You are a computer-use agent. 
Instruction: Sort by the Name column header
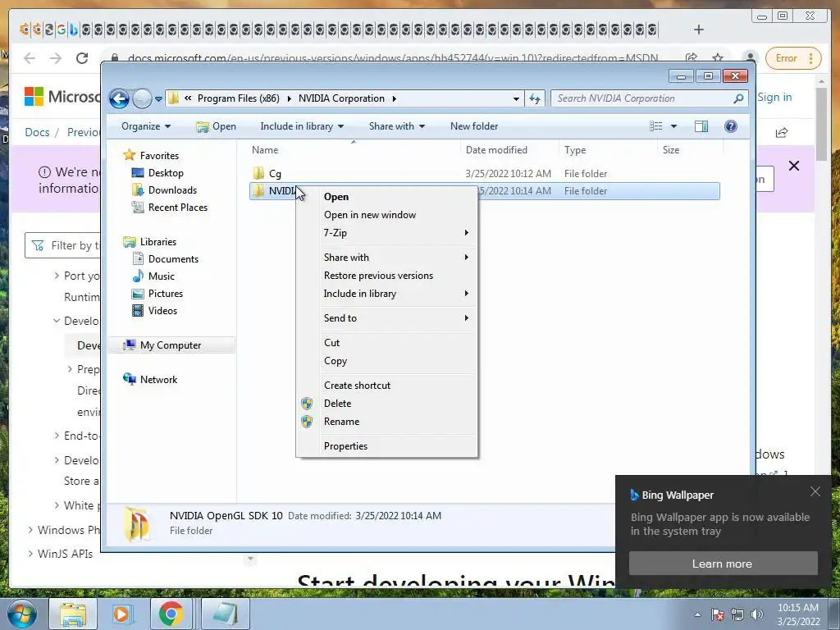pyautogui.click(x=265, y=150)
